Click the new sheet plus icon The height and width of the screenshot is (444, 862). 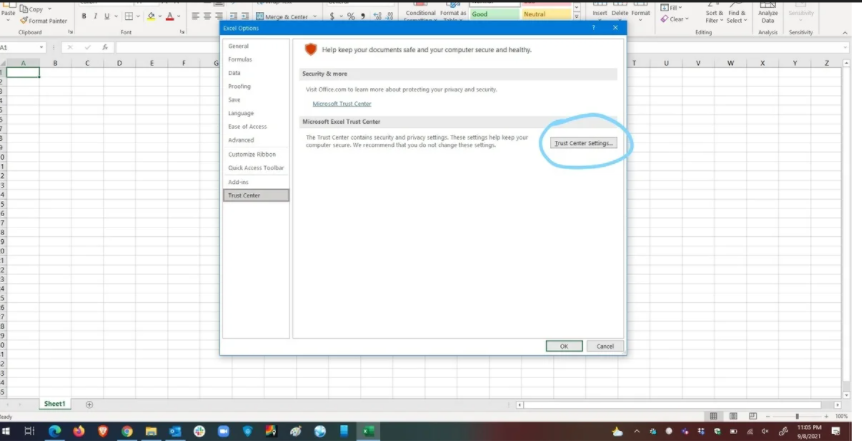pyautogui.click(x=89, y=404)
